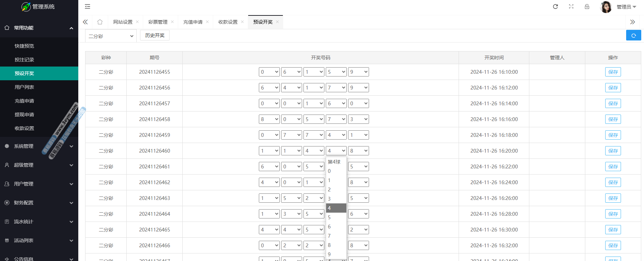Open the 管理员 user menu

(x=626, y=7)
